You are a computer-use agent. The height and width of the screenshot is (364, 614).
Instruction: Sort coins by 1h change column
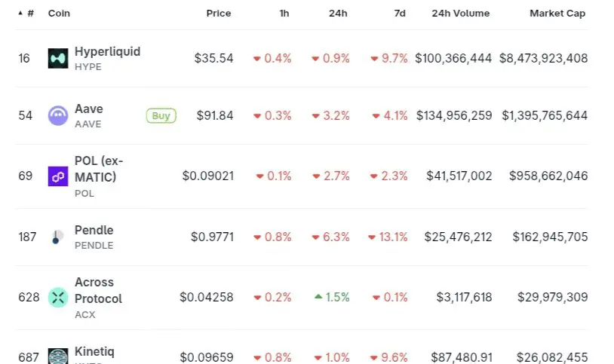pos(283,14)
